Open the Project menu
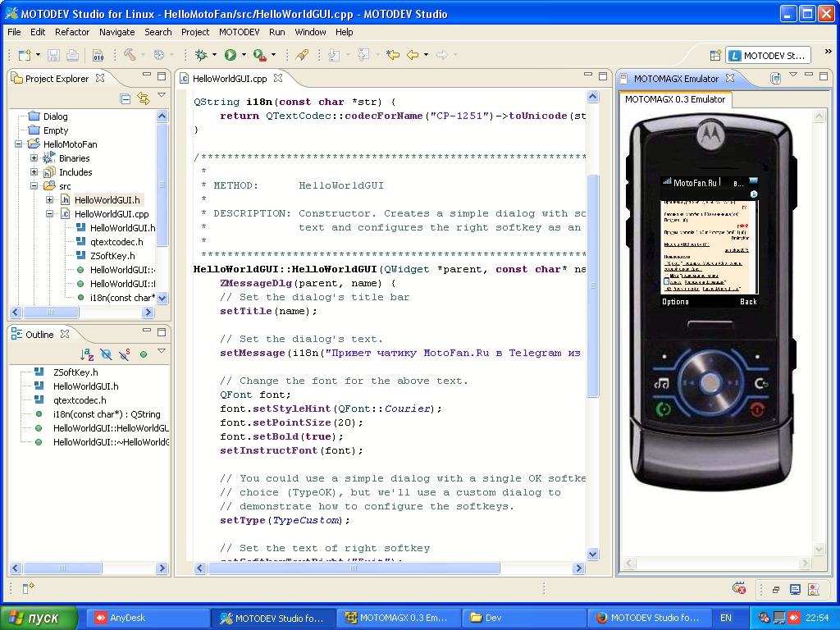The image size is (840, 630). 195,32
